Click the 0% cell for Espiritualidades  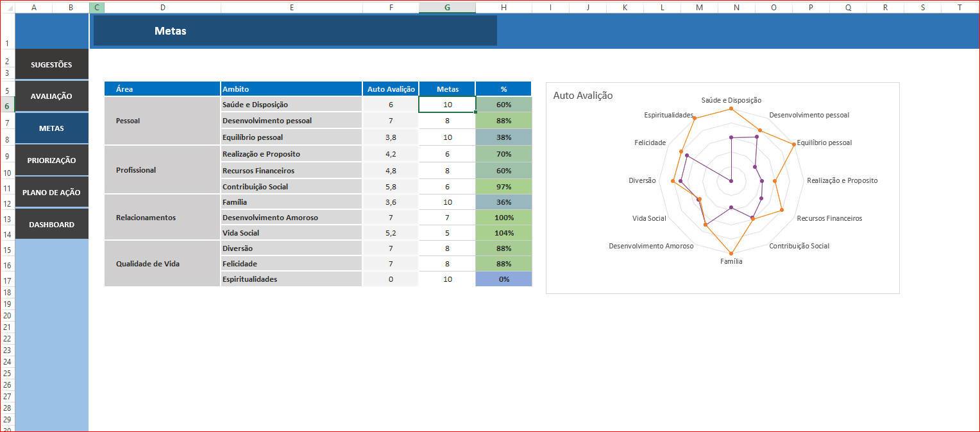(x=503, y=279)
